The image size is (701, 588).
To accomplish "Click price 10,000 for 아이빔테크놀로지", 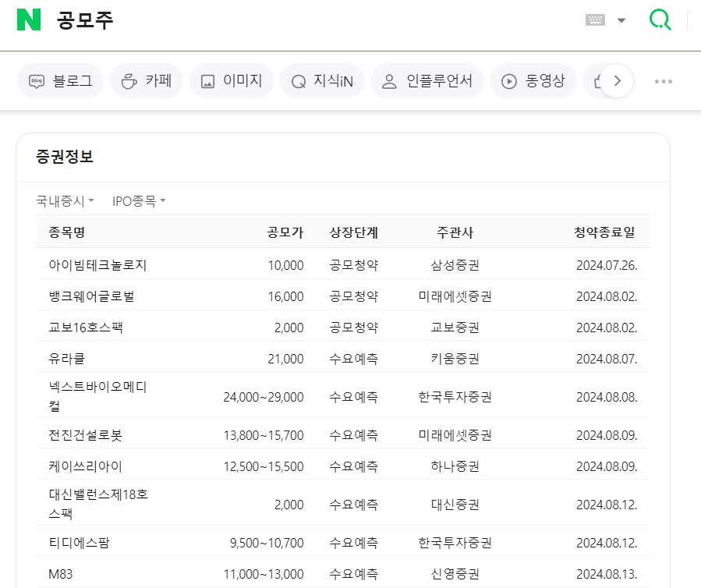I will tap(285, 265).
